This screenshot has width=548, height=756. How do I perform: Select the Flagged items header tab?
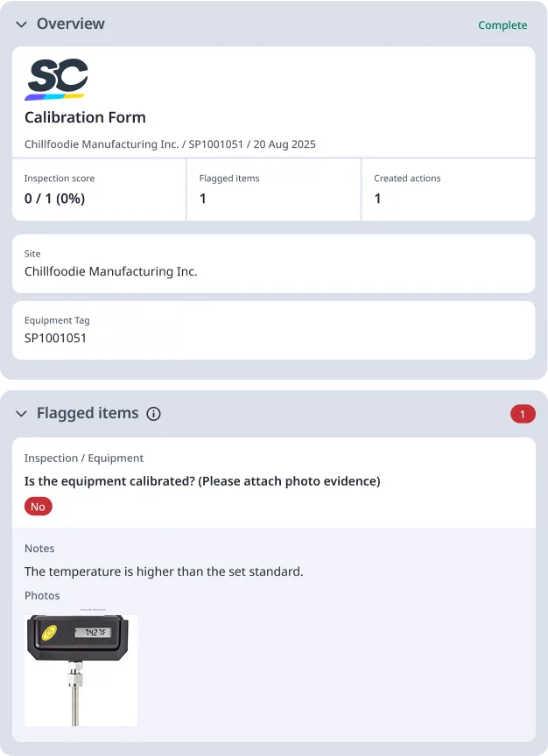[86, 414]
